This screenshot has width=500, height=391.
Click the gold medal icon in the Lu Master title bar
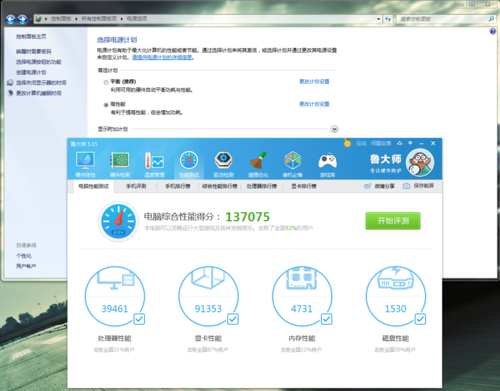click(347, 143)
